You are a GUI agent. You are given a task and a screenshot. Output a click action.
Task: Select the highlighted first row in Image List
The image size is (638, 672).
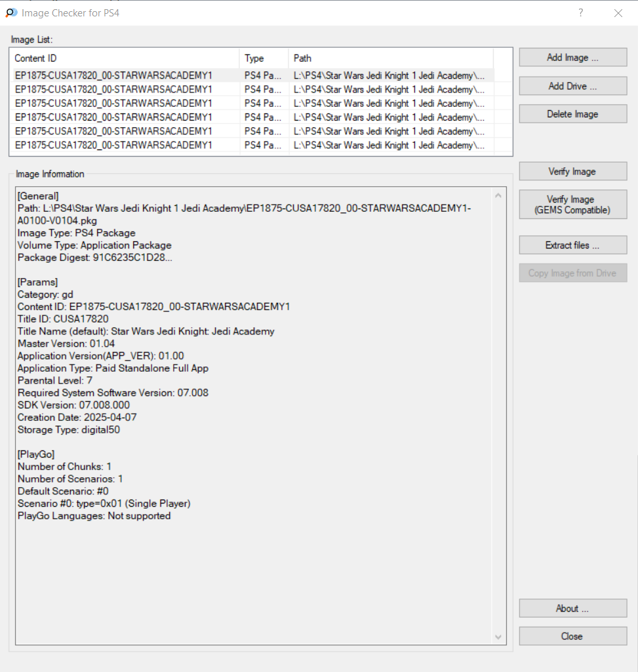coord(253,75)
